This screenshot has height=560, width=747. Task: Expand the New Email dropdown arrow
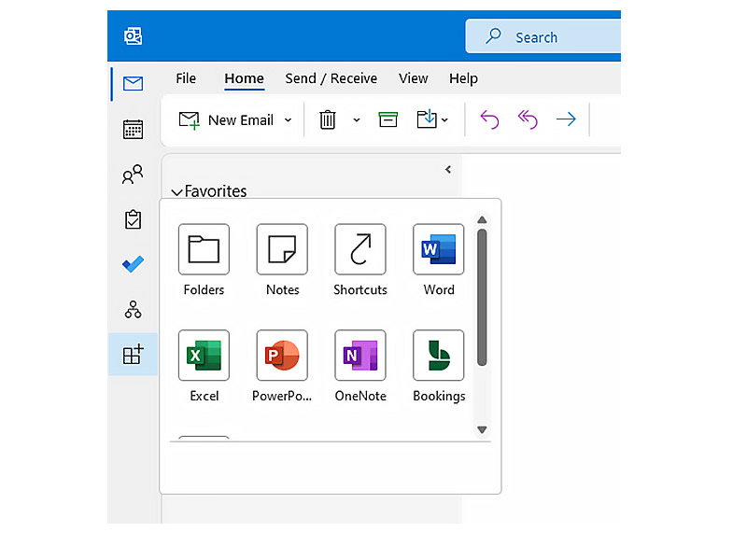click(288, 120)
